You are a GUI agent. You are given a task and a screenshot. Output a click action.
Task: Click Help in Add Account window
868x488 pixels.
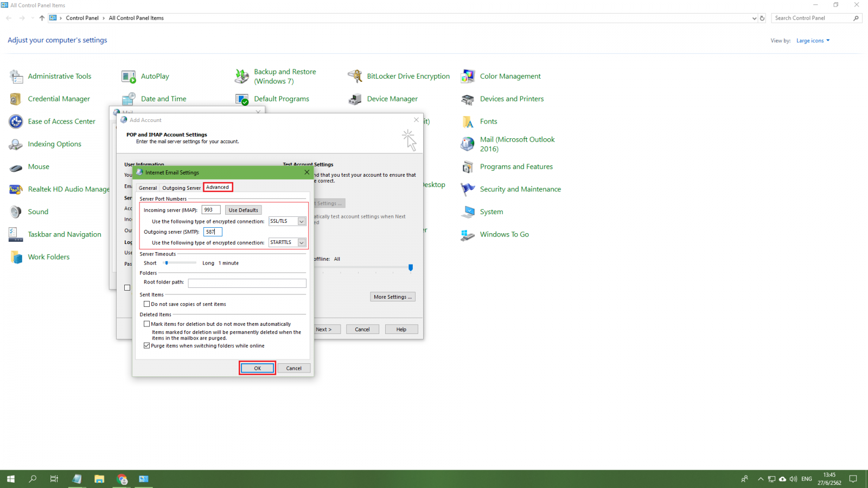(x=401, y=330)
